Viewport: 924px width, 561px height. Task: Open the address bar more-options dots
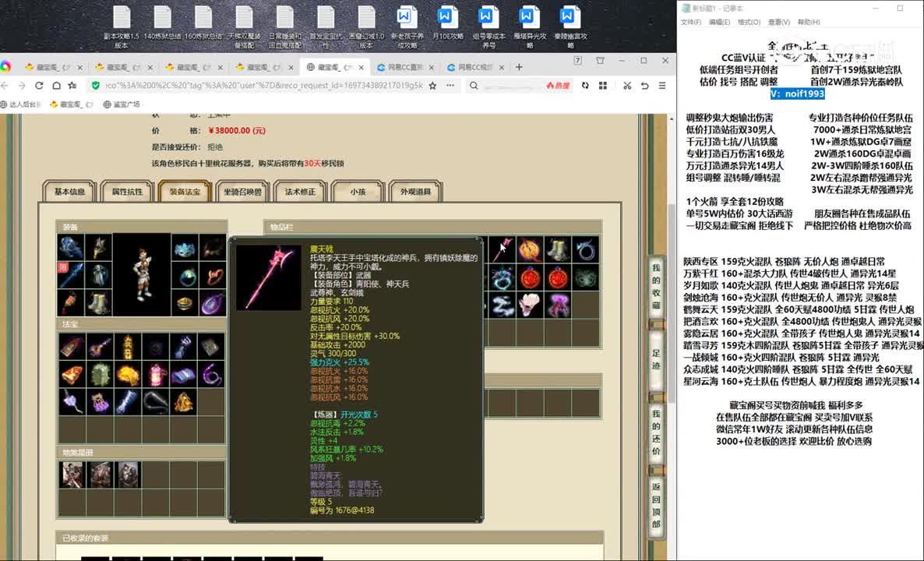pos(450,86)
